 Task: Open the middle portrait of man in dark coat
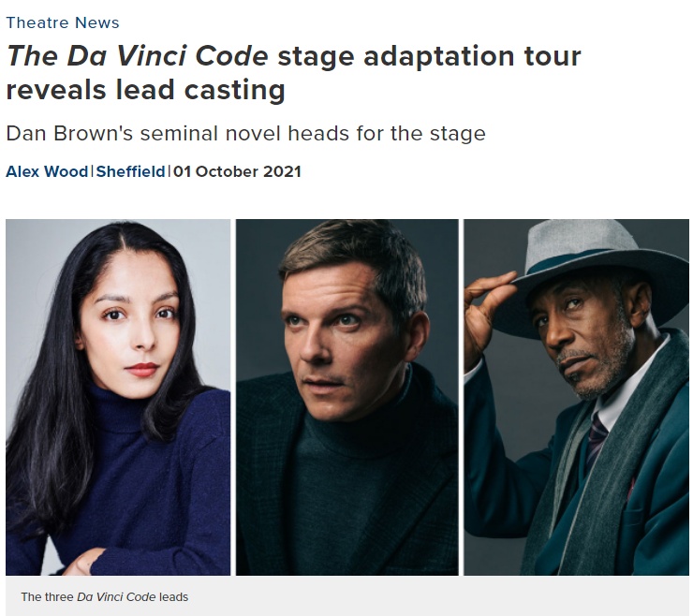click(x=346, y=397)
